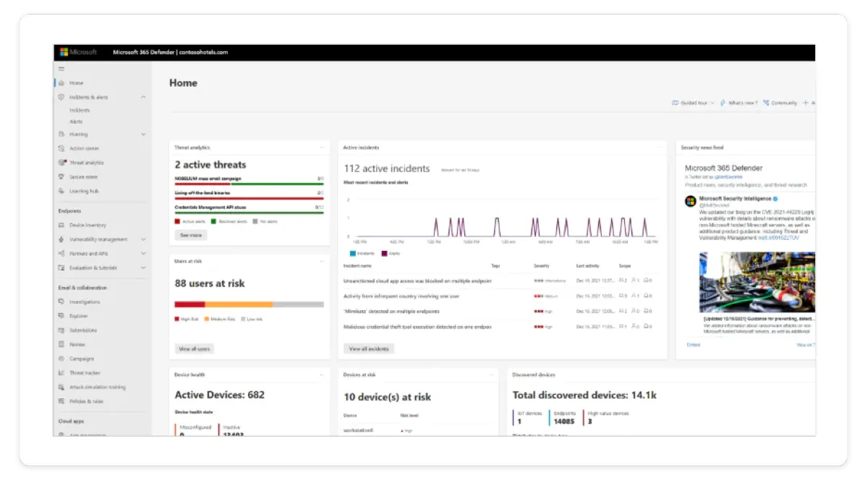Open Users at risk card options menu

click(323, 260)
